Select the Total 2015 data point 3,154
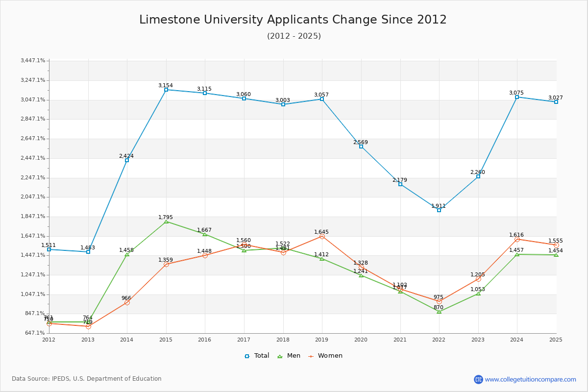588x392 pixels. pyautogui.click(x=166, y=90)
